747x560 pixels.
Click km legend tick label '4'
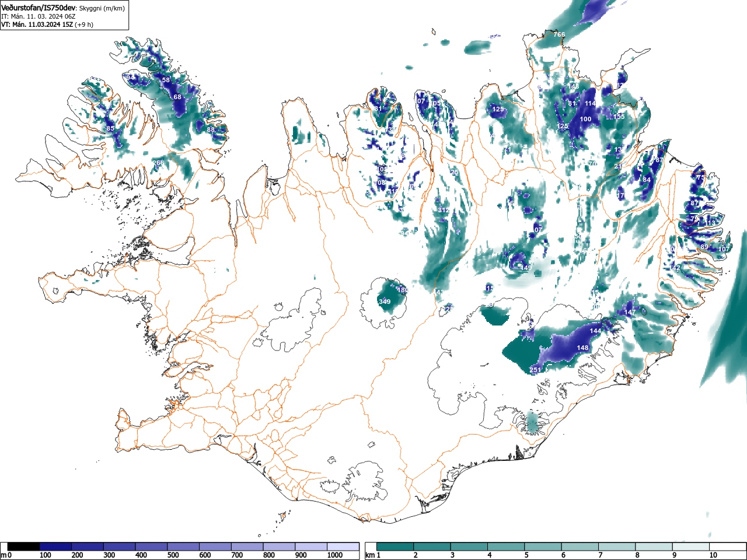[490, 555]
